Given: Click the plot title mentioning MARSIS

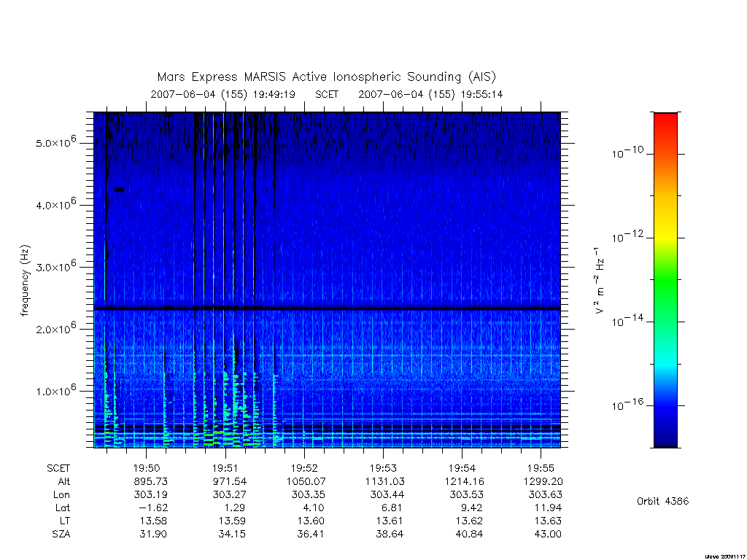Looking at the screenshot, I should tap(327, 77).
